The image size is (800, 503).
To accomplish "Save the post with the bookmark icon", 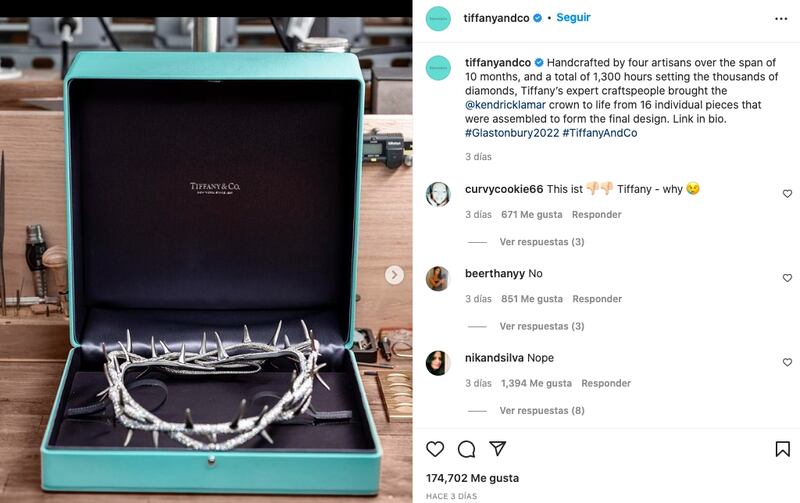I will (x=783, y=449).
